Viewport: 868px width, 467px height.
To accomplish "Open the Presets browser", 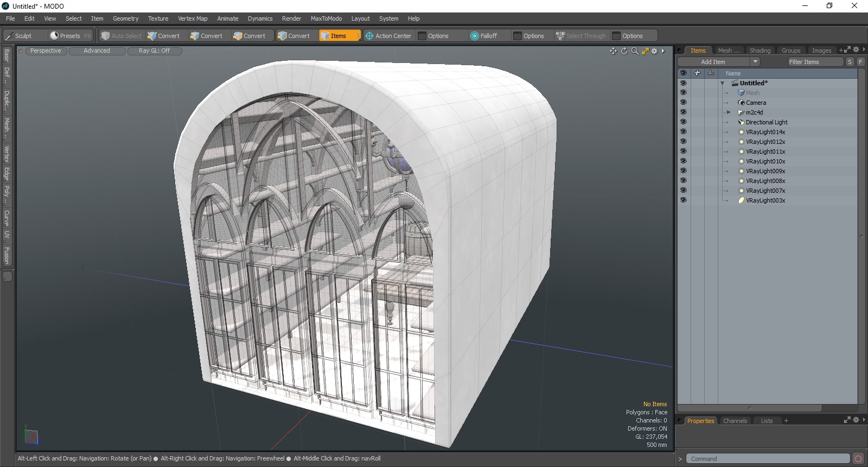I will point(71,36).
